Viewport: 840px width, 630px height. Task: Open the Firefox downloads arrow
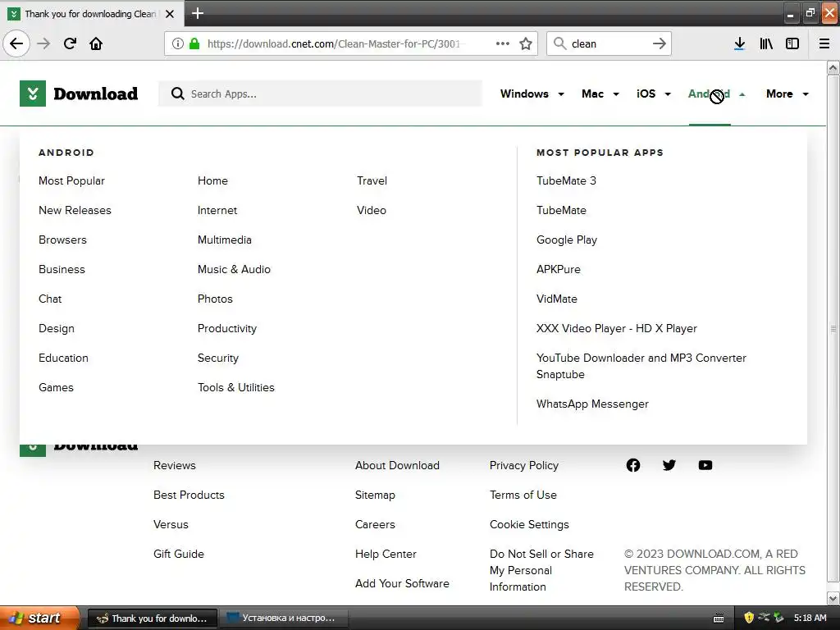click(739, 43)
